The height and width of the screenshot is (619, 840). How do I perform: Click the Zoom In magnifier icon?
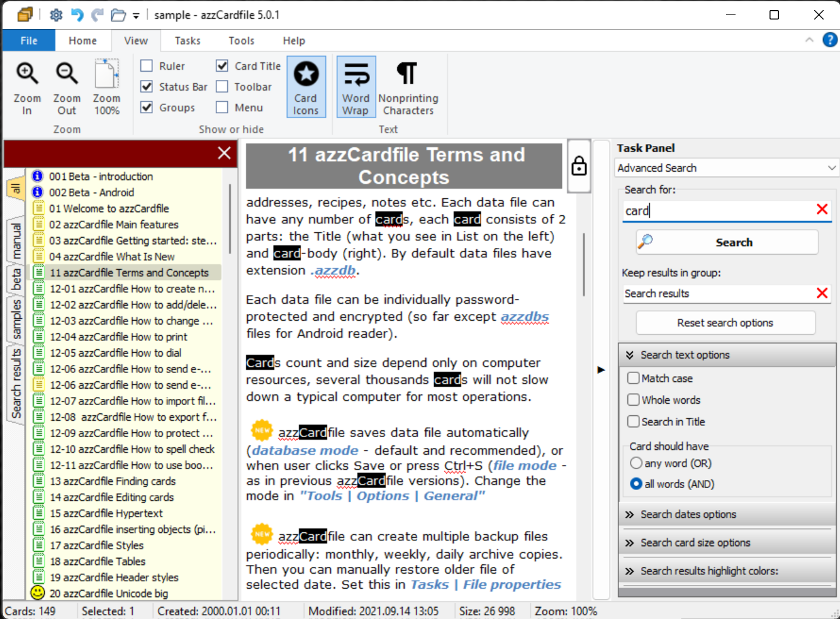point(27,74)
